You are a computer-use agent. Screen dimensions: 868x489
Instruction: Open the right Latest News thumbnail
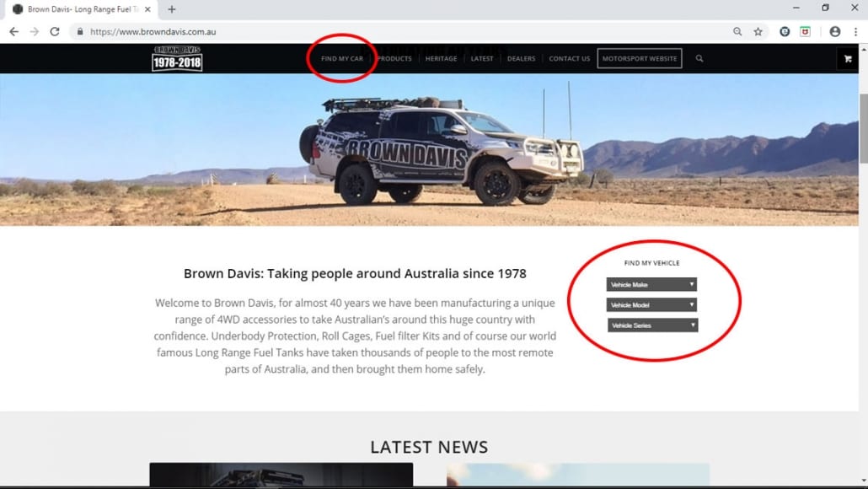(578, 475)
